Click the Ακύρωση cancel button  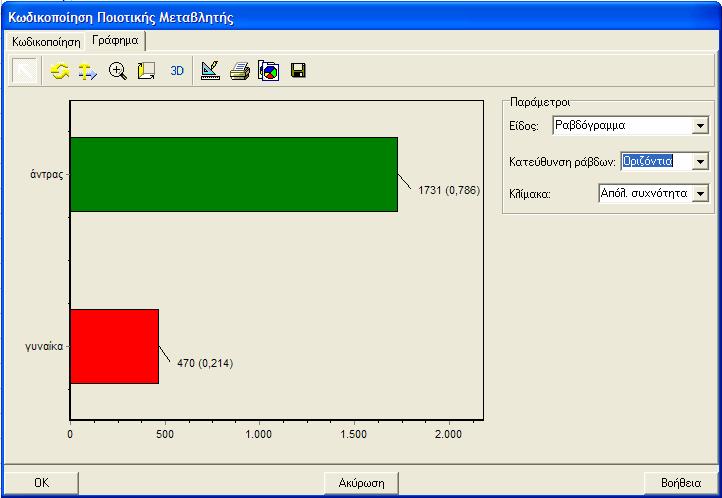pyautogui.click(x=361, y=483)
